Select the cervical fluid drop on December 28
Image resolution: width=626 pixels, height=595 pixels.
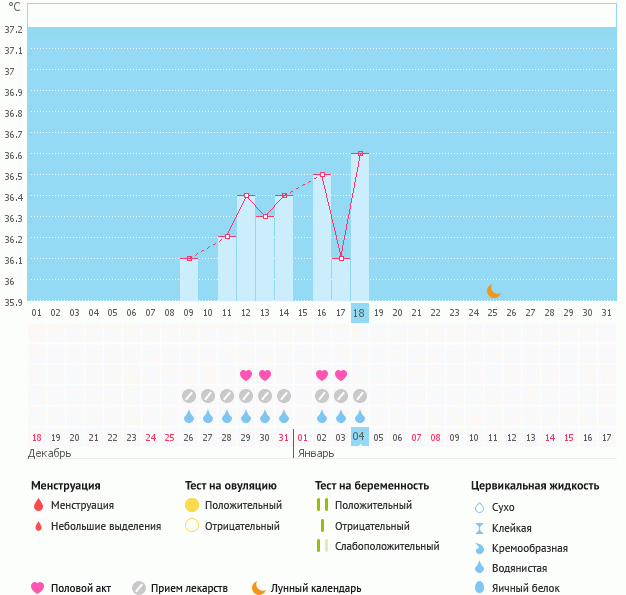227,416
